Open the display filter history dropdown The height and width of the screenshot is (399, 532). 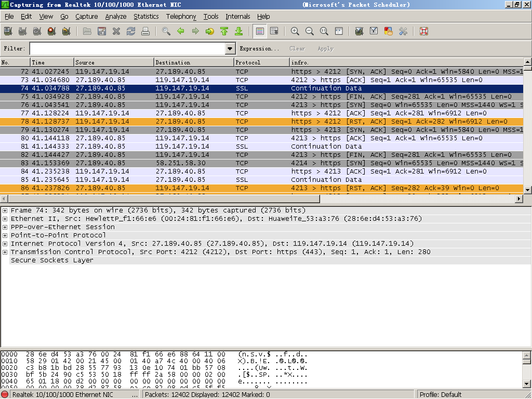(x=230, y=48)
